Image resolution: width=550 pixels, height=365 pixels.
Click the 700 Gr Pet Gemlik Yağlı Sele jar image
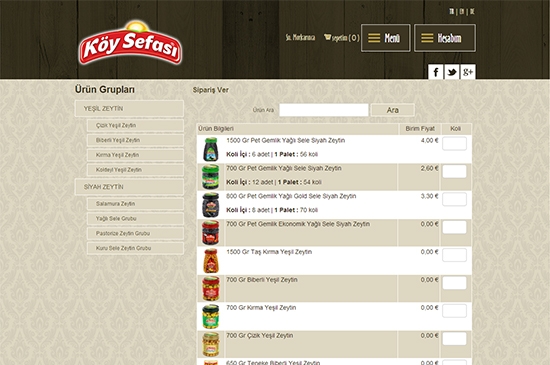point(211,177)
